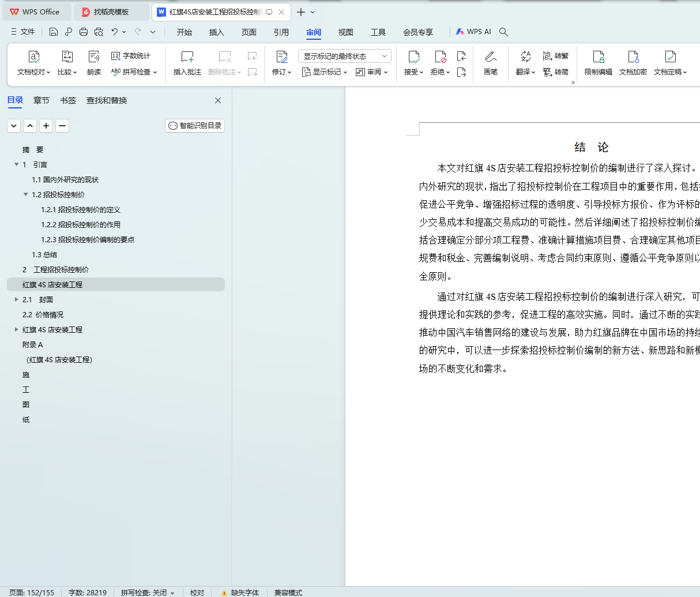Go to previous revision icon
The image size is (700, 597).
(461, 56)
